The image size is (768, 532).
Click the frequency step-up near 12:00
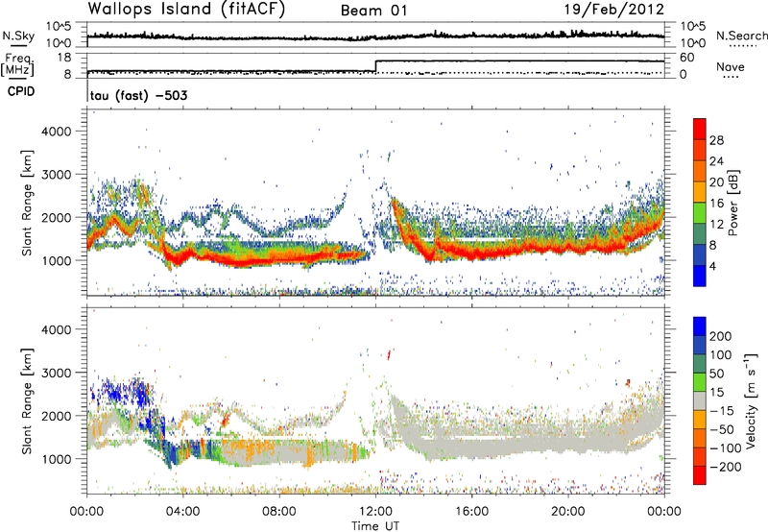coord(375,66)
